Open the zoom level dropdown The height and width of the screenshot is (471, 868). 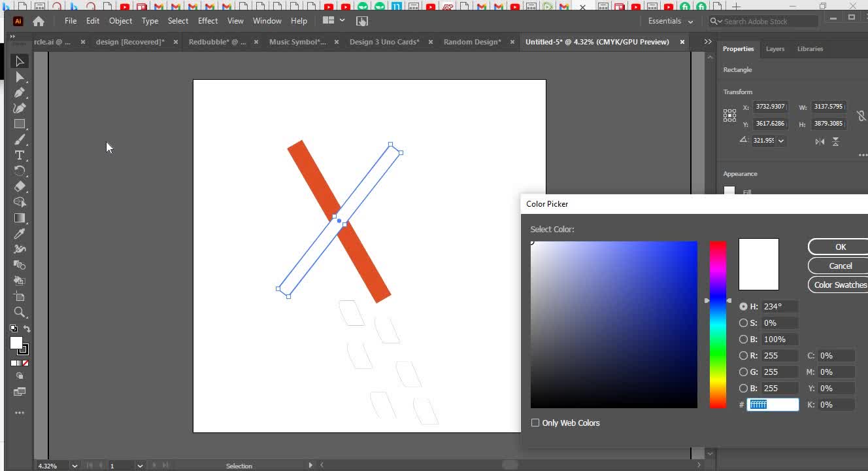75,466
